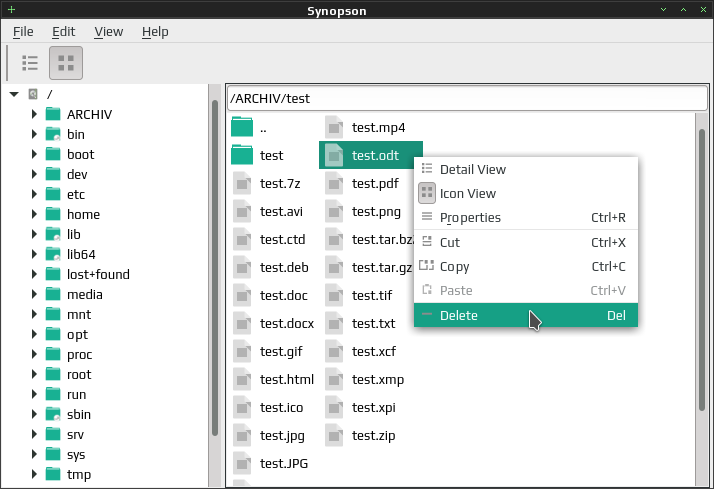Select the test.doc file icon
The height and width of the screenshot is (489, 714).
click(x=242, y=295)
